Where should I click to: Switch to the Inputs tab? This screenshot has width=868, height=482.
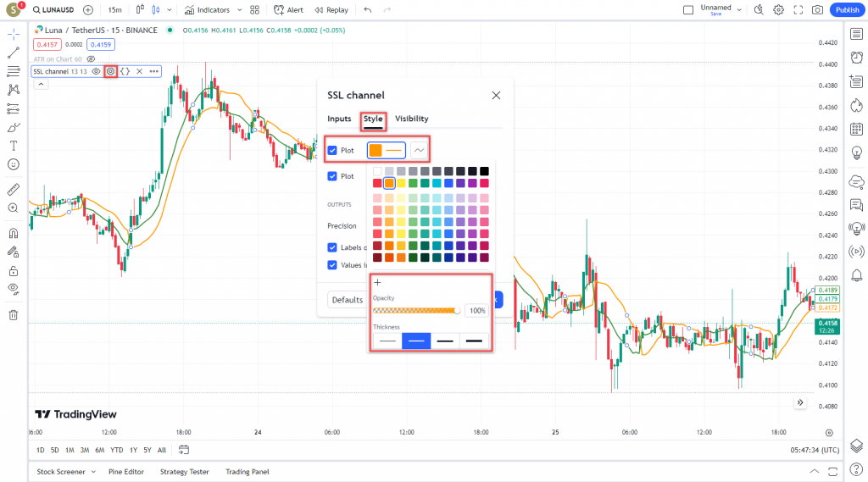[x=339, y=119]
